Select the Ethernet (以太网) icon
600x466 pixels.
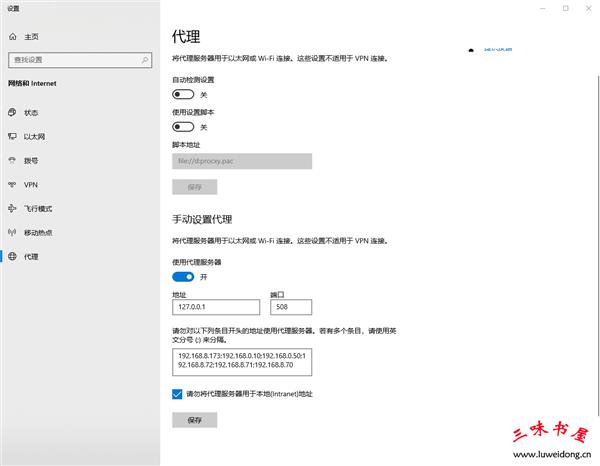12,136
